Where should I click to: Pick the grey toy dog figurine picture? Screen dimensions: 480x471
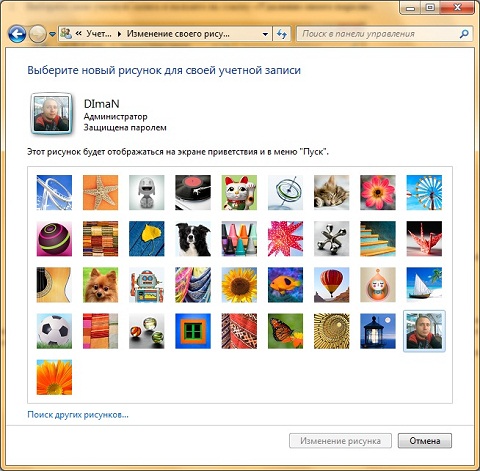point(147,192)
